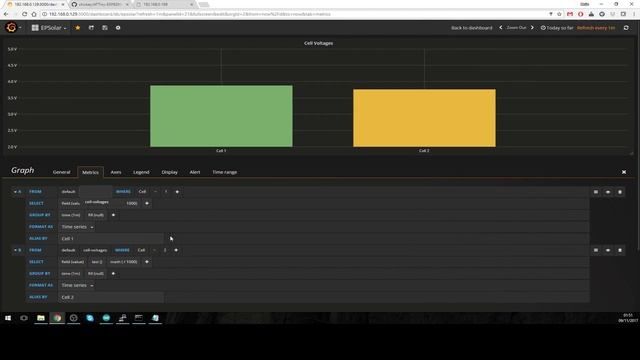Click query A's Alias By field 'Cell 1'
The height and width of the screenshot is (360, 640).
111,239
